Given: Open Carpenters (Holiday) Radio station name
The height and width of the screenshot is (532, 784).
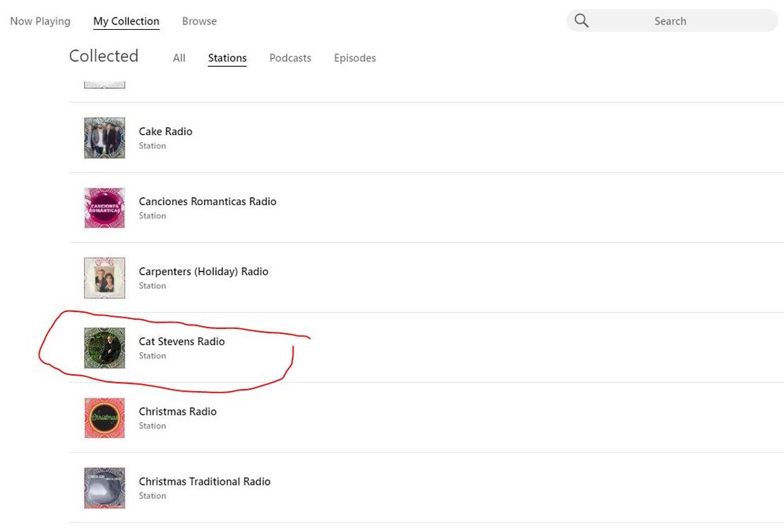Looking at the screenshot, I should pos(203,271).
